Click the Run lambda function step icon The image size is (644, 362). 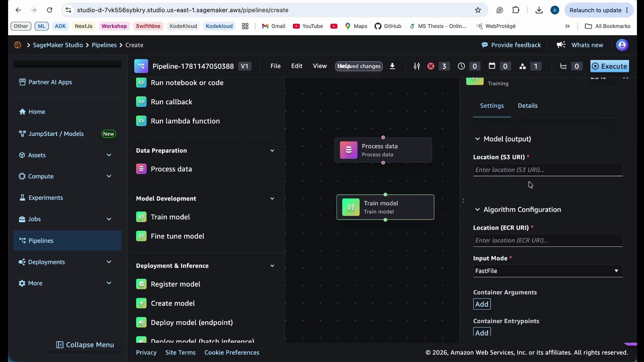tap(141, 121)
